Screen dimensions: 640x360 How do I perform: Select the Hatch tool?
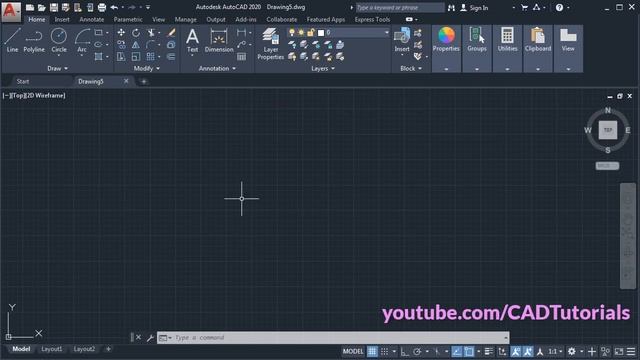[x=99, y=56]
